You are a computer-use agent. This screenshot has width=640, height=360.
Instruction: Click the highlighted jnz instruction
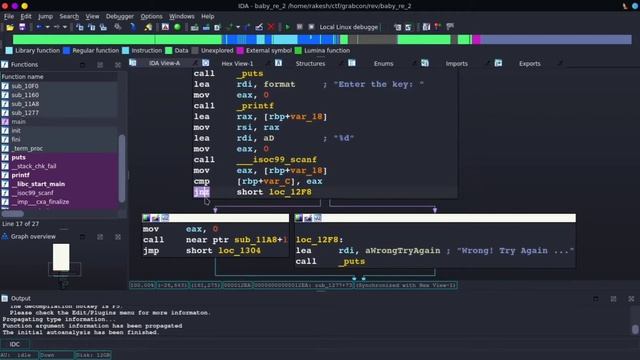201,192
